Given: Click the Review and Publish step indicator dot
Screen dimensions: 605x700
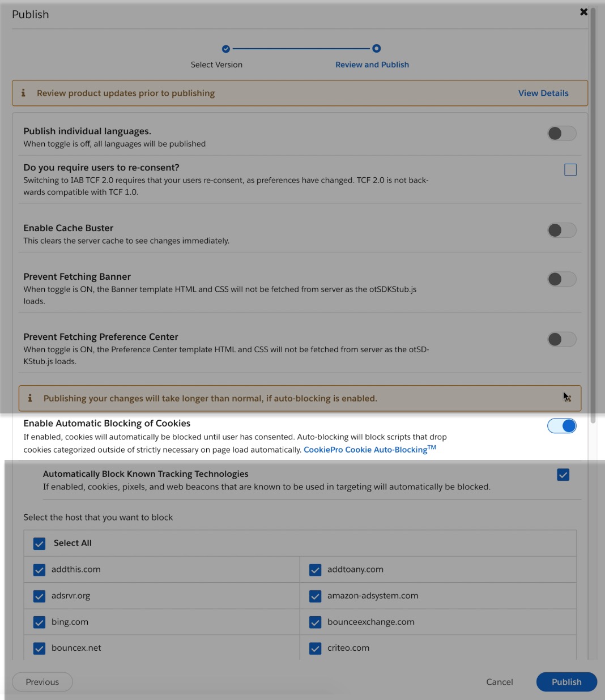Looking at the screenshot, I should tap(377, 48).
